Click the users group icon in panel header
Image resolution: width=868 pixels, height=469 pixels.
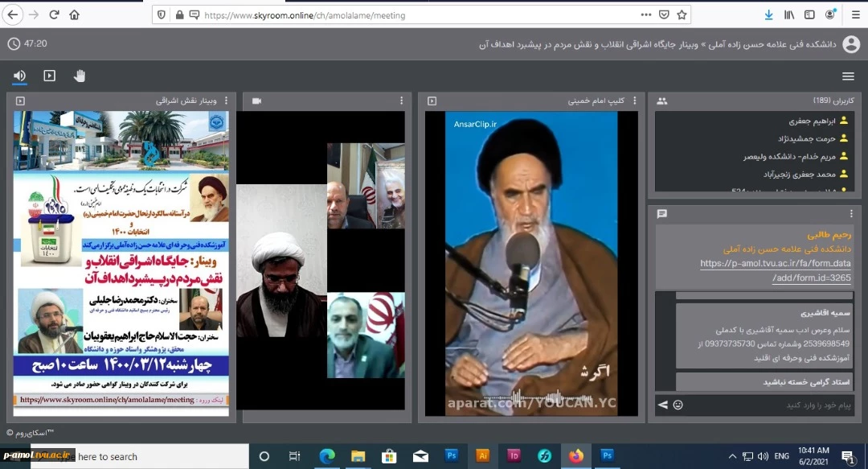click(662, 101)
